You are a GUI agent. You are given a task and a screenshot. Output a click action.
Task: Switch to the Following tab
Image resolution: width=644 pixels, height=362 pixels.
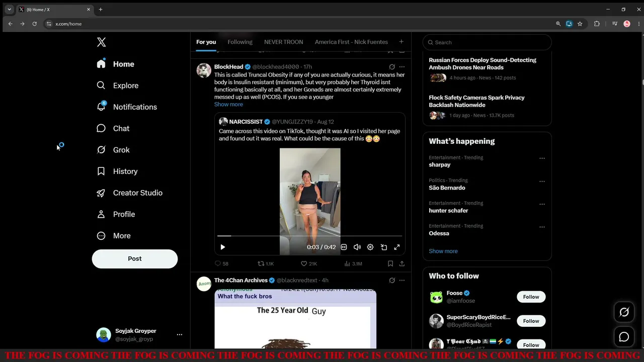[x=240, y=42]
